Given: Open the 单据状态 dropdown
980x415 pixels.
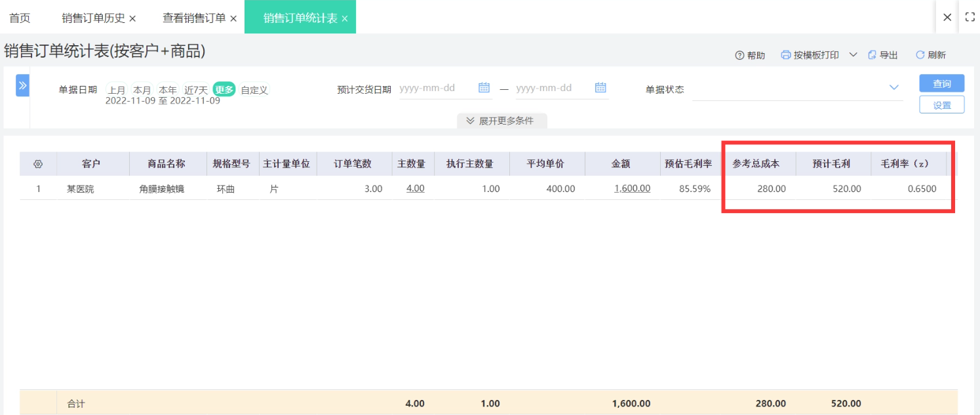Looking at the screenshot, I should click(x=893, y=88).
